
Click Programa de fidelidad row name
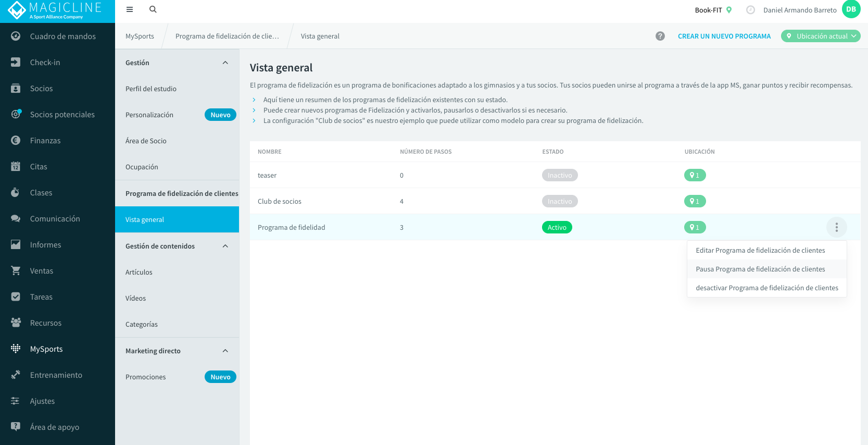pos(292,227)
